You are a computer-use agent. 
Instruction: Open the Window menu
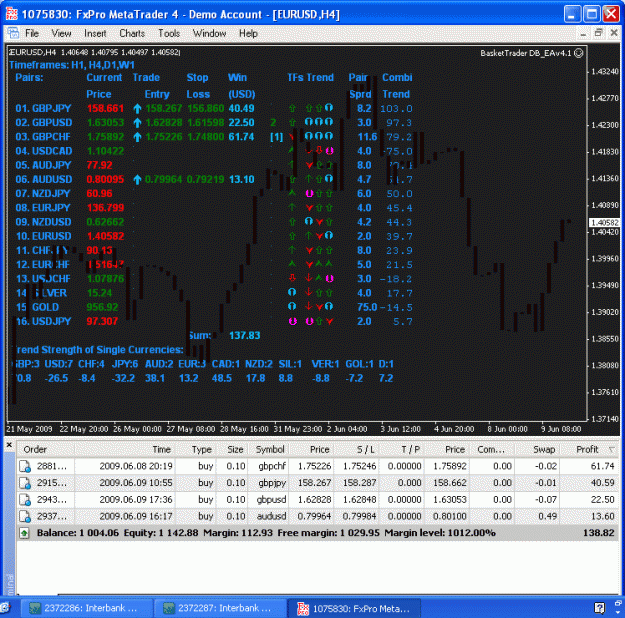(x=209, y=33)
